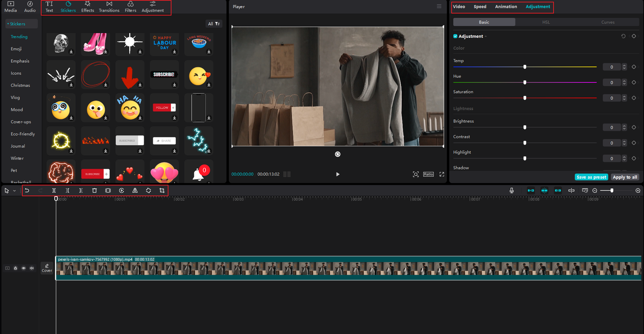Open the All sticker filter dropdown
The height and width of the screenshot is (334, 644).
(x=214, y=24)
